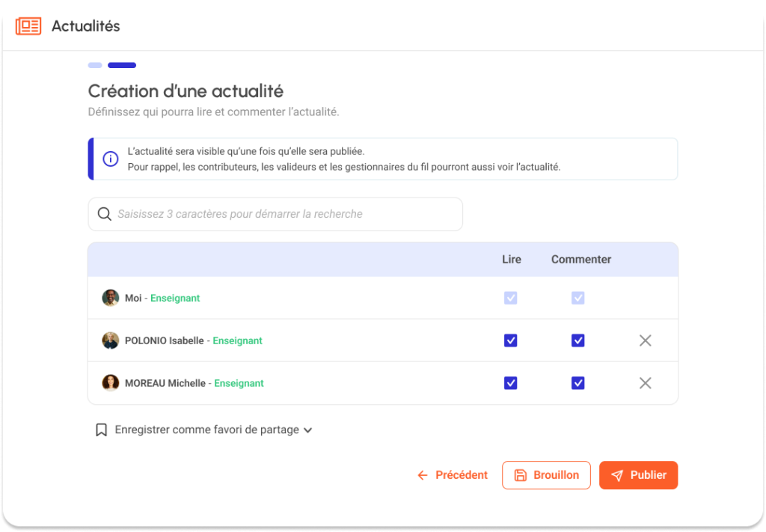Go to the first step progress indicator

[x=95, y=65]
